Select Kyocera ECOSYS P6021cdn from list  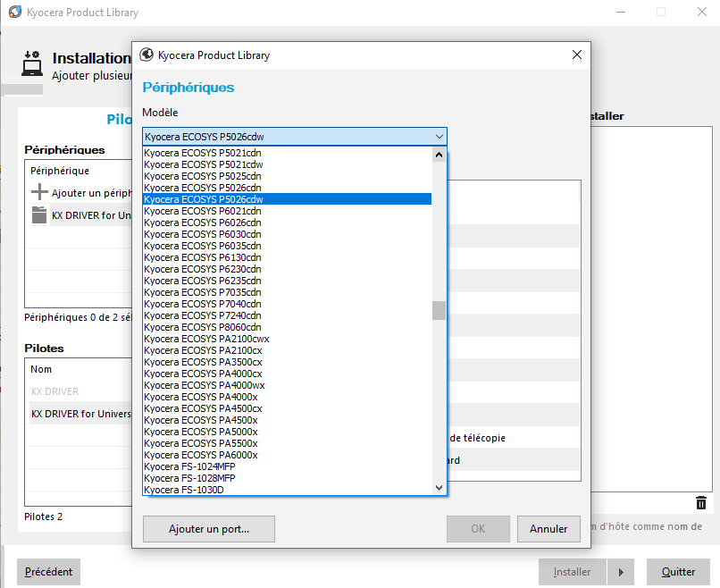203,211
